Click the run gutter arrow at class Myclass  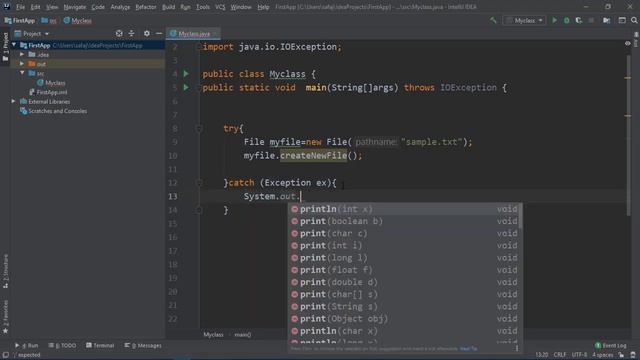click(186, 74)
